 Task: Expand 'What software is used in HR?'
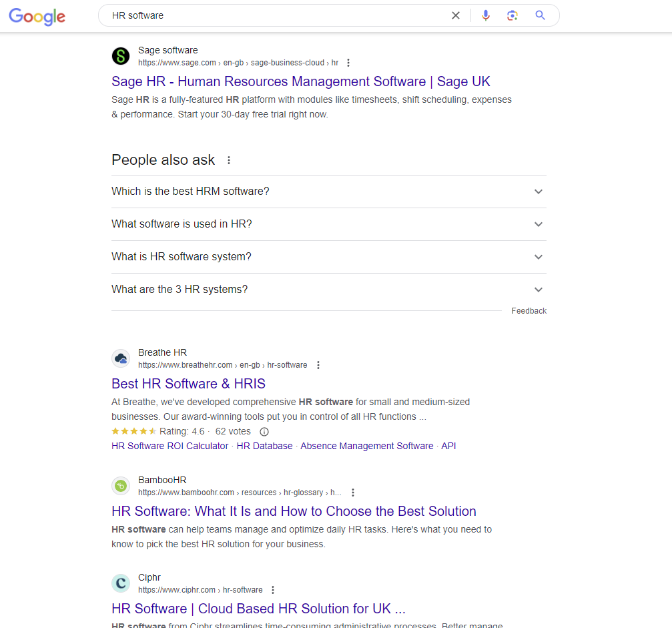click(329, 224)
